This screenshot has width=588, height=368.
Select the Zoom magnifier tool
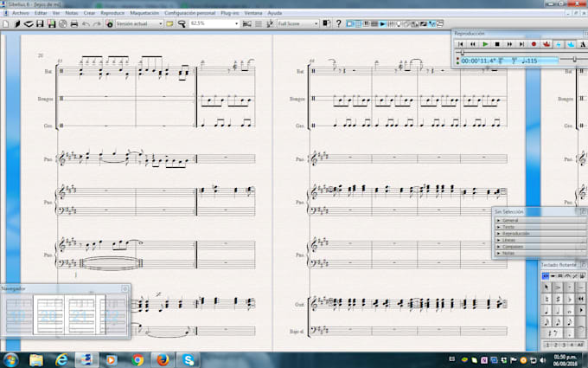pos(182,23)
